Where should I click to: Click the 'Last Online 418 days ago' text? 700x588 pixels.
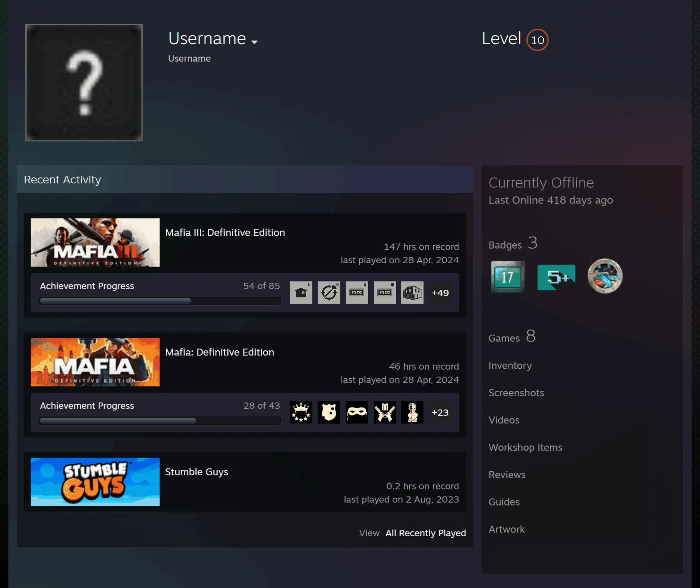(x=551, y=200)
